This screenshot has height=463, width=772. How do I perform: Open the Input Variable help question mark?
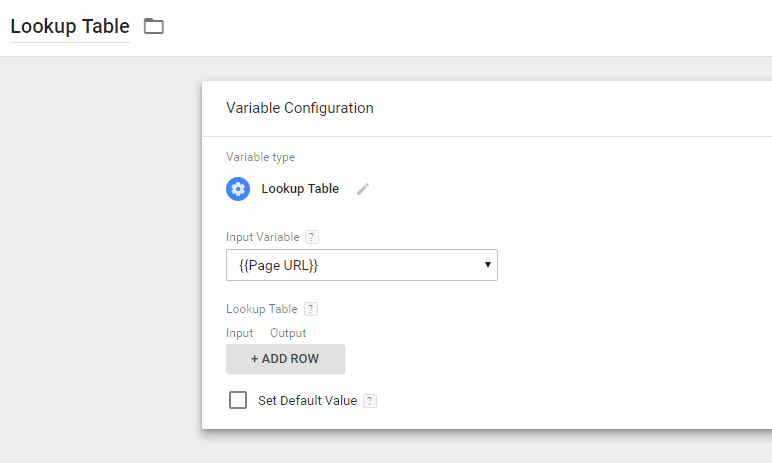(x=312, y=237)
